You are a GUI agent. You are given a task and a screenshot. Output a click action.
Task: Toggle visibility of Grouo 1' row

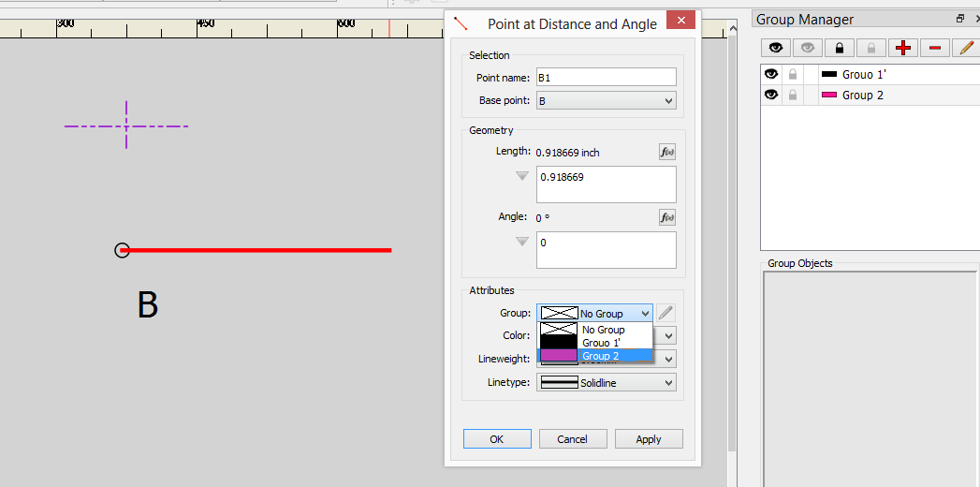click(772, 74)
